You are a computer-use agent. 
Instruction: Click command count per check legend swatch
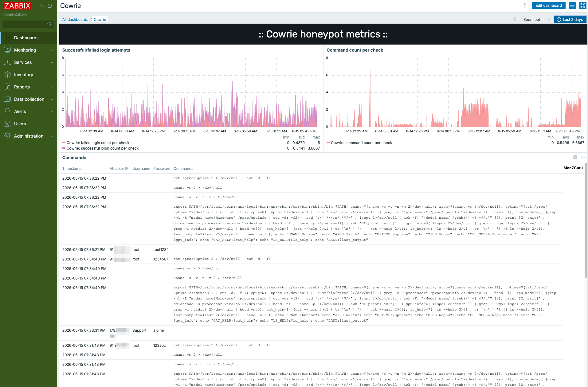coord(328,143)
